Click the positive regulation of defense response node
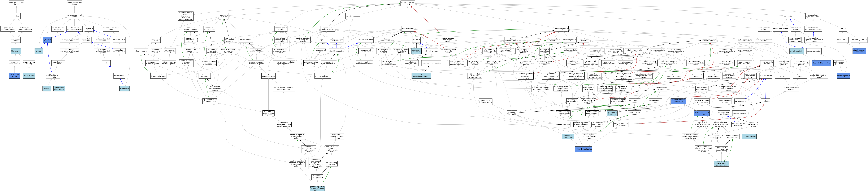The height and width of the screenshot is (192, 868). click(x=158, y=76)
